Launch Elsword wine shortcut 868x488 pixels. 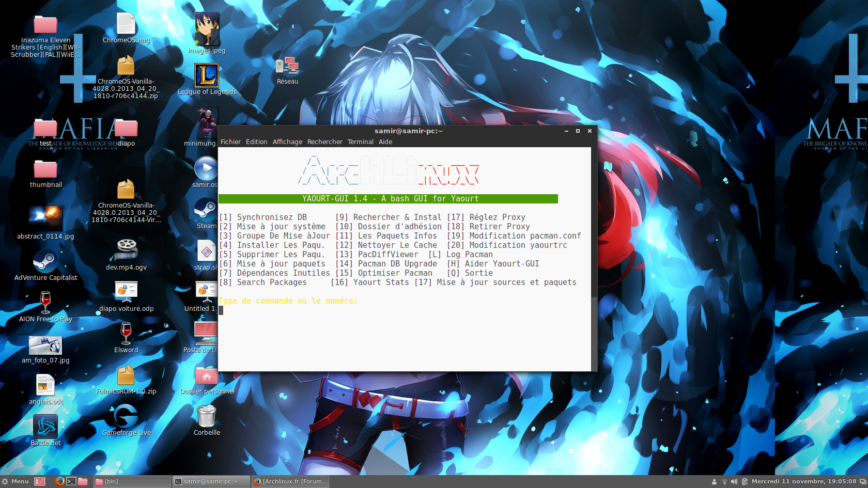tap(126, 334)
